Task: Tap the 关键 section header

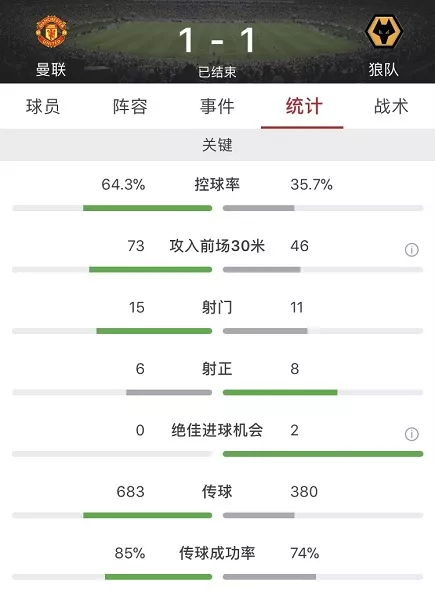Action: point(217,145)
